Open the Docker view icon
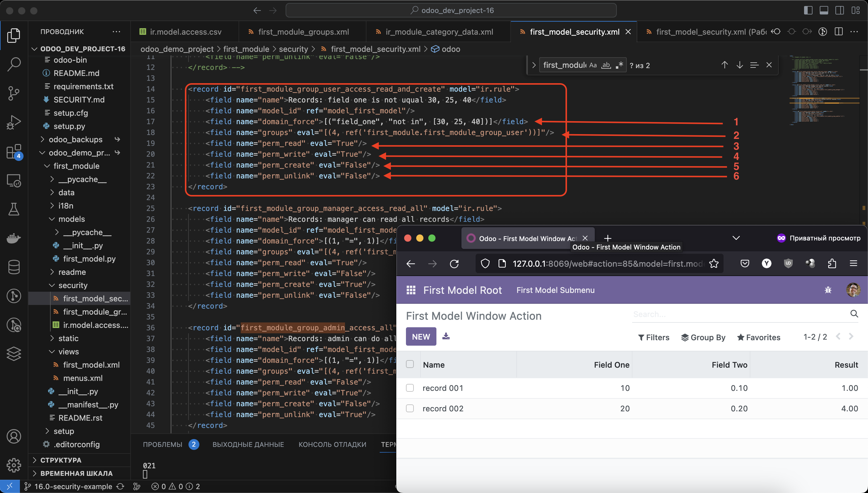This screenshot has width=868, height=493. 14,238
